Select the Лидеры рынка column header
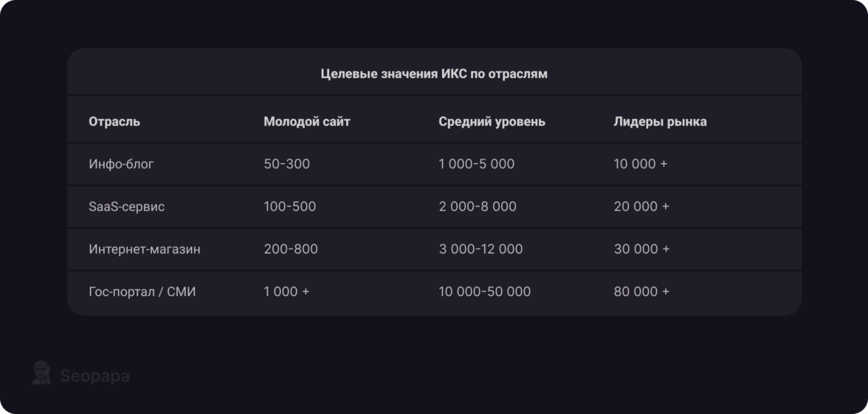The width and height of the screenshot is (868, 414). 660,122
